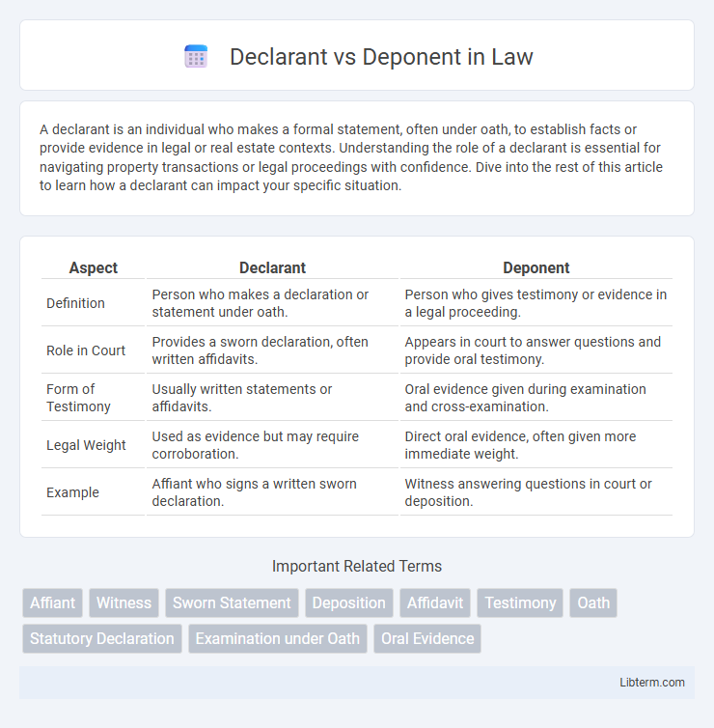Click 'Person who makes a declaration' cell

[272, 303]
